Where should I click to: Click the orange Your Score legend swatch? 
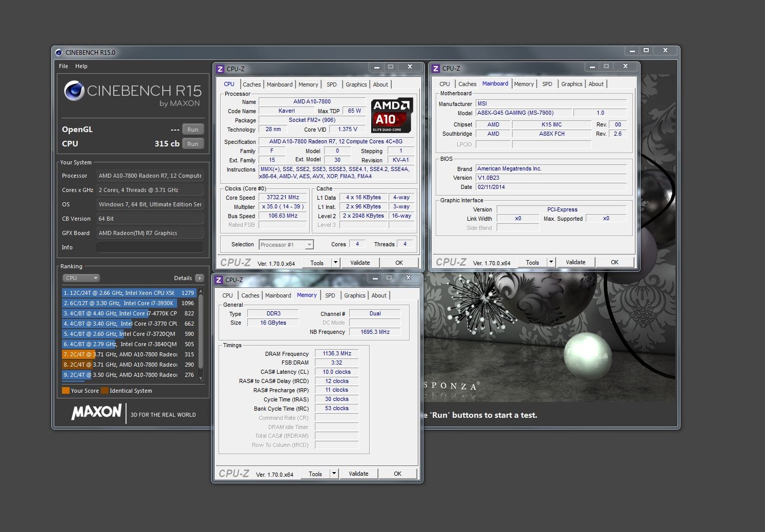[66, 391]
